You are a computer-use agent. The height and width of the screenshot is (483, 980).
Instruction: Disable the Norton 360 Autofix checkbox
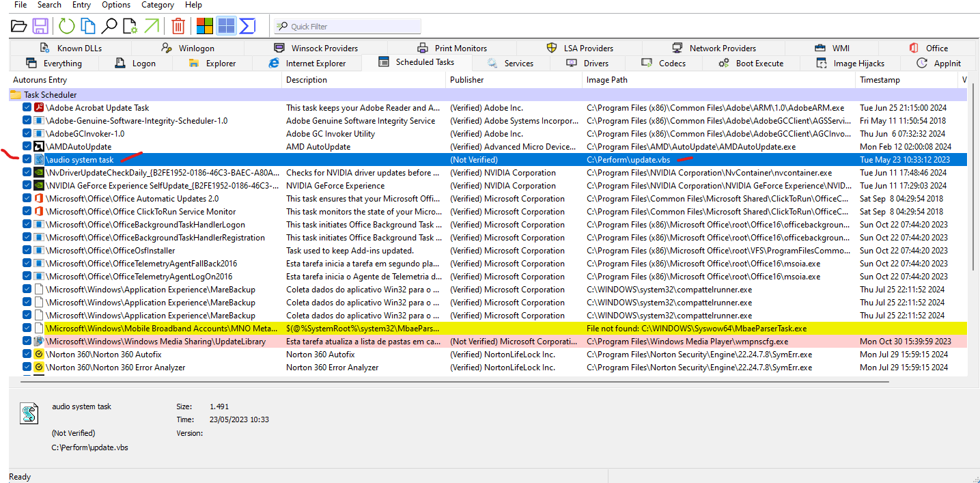point(27,355)
